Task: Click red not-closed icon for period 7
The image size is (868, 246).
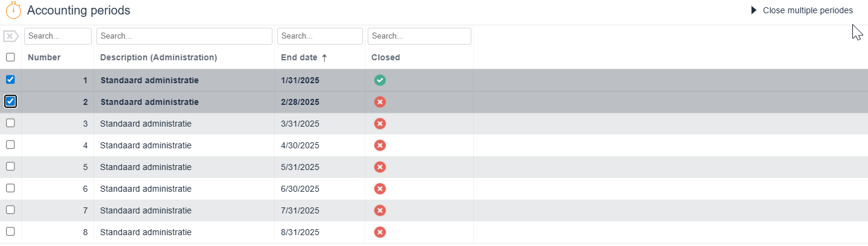Action: coord(380,210)
